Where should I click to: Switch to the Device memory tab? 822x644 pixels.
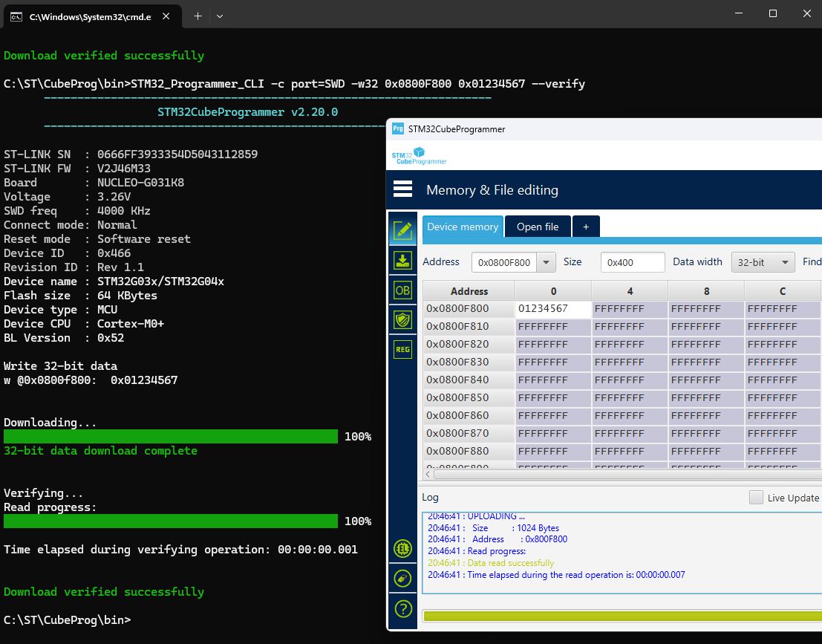[x=463, y=227]
